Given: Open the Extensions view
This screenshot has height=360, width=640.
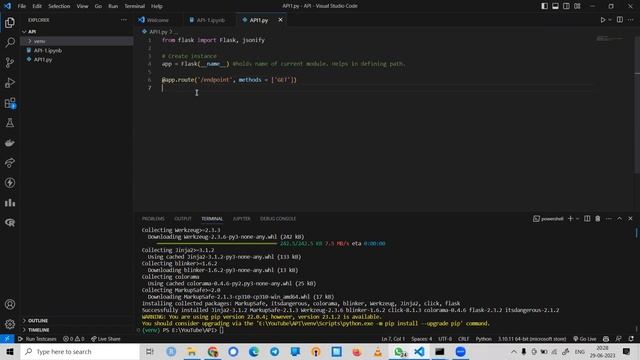Looking at the screenshot, I should coord(10,103).
